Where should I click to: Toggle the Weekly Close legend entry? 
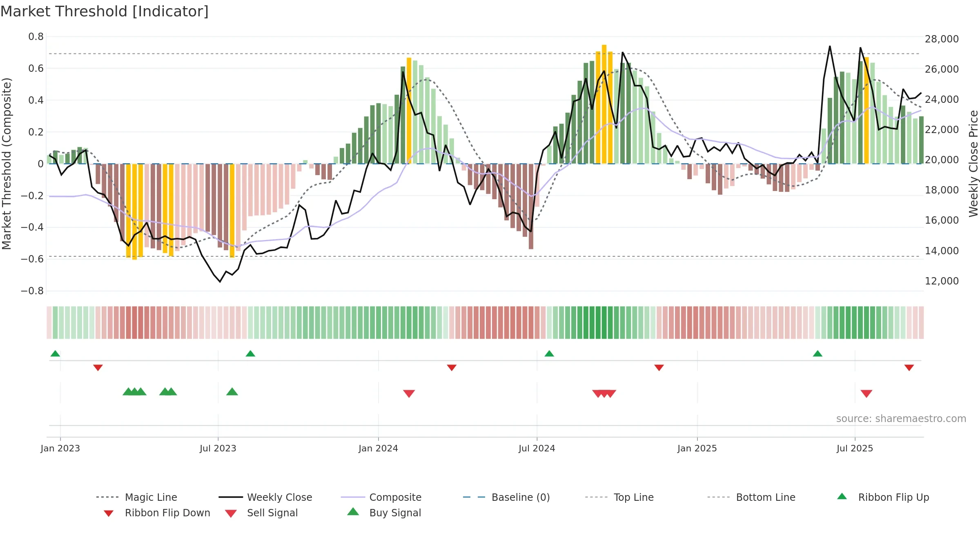tap(265, 497)
